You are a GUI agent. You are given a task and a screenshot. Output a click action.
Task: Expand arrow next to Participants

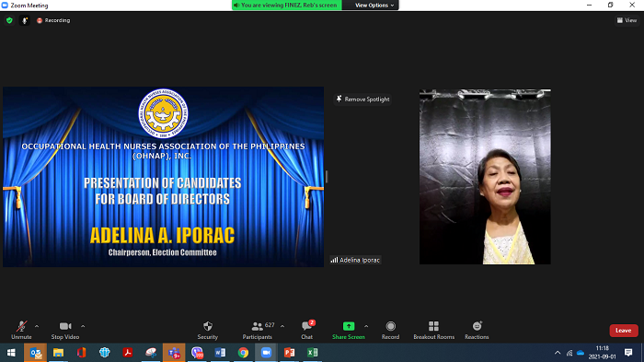(282, 326)
